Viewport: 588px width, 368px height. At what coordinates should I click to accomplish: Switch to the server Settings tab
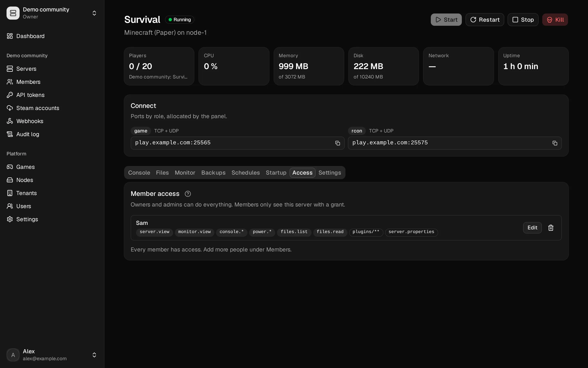pyautogui.click(x=330, y=173)
